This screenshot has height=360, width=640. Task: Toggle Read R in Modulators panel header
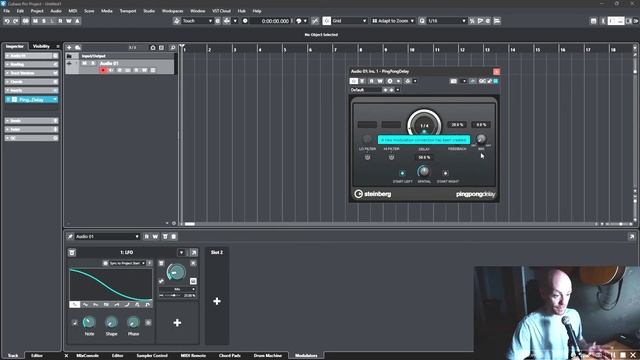[x=147, y=236]
